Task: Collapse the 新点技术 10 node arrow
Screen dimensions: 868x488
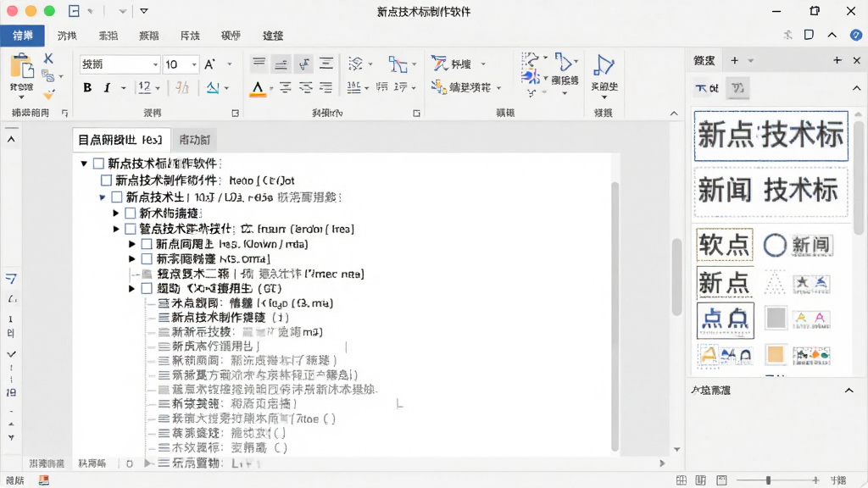Action: tap(103, 197)
